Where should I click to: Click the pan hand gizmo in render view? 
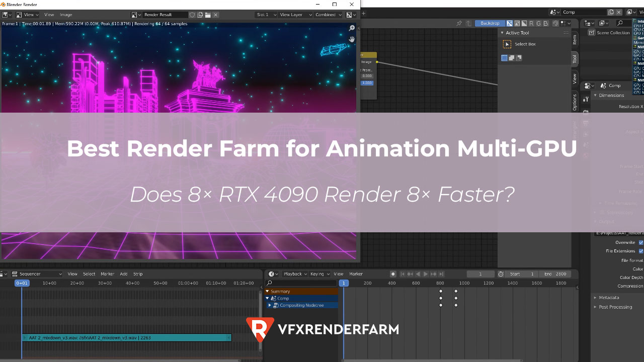click(x=352, y=39)
